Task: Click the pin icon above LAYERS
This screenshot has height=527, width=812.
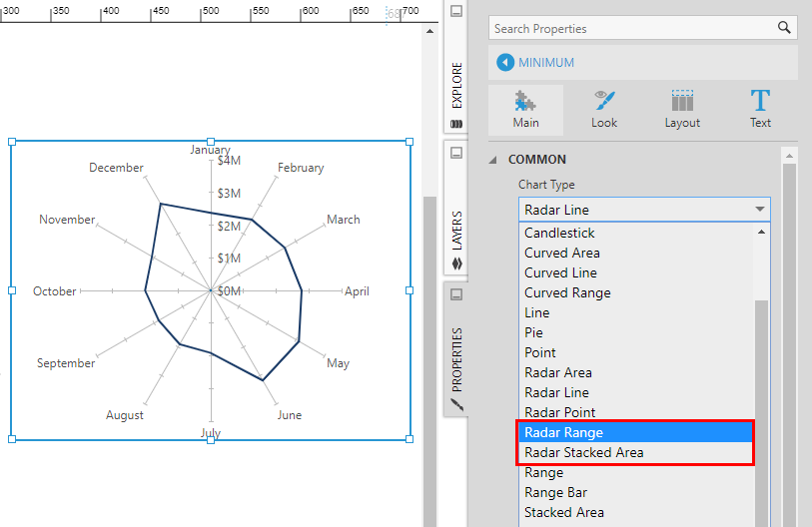Action: coord(456,153)
